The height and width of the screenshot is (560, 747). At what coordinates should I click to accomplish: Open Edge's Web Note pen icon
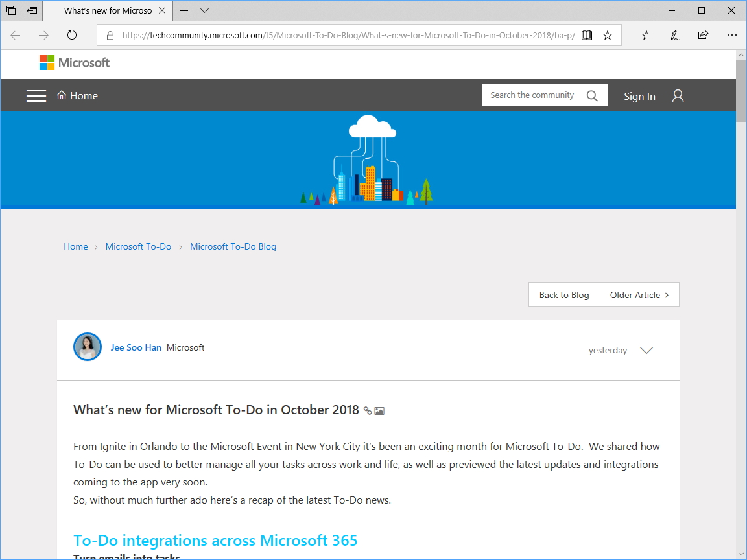coord(674,35)
